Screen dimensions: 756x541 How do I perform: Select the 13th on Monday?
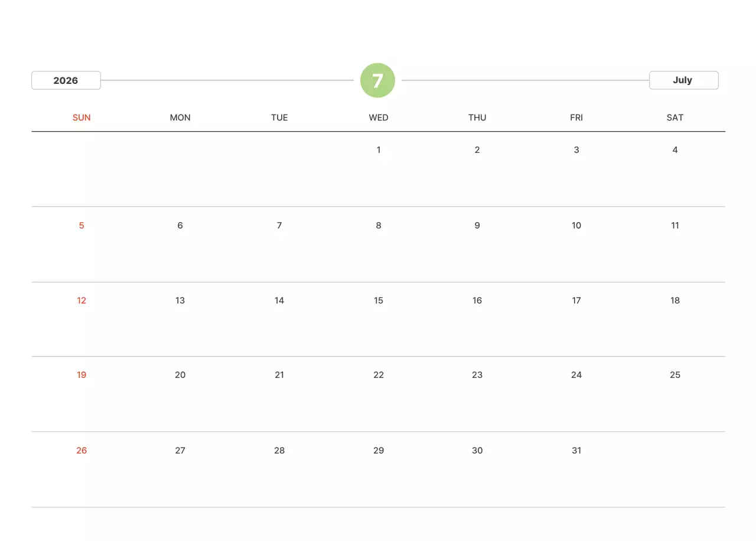click(180, 301)
